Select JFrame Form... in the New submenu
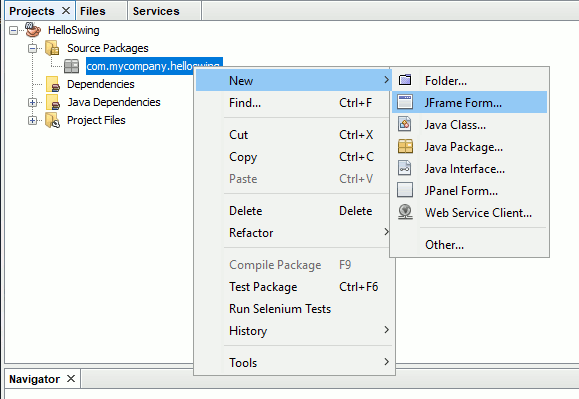 [x=469, y=102]
